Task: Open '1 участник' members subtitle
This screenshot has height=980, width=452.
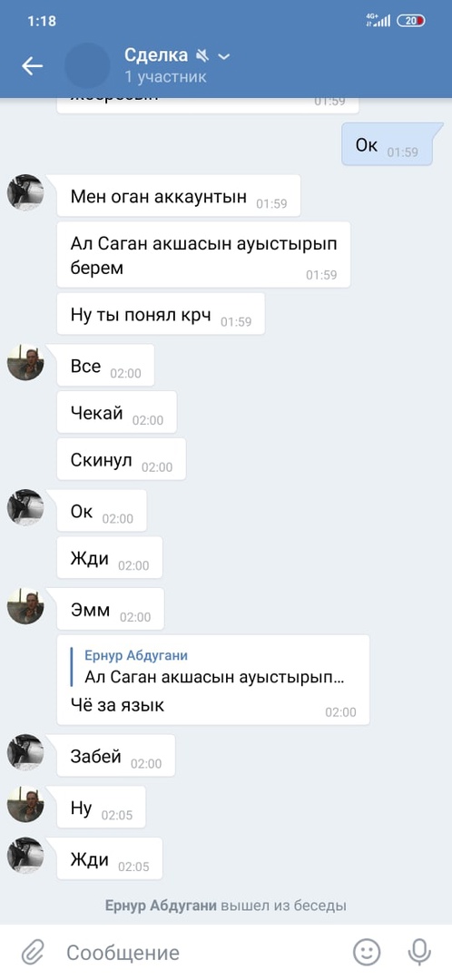Action: 165,77
